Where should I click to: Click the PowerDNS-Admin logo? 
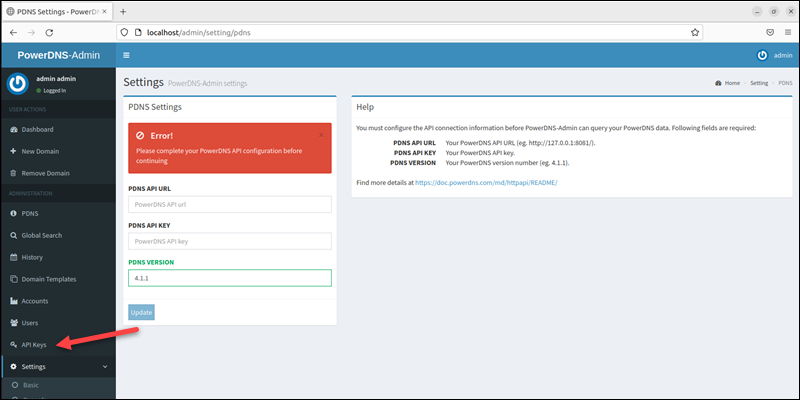(59, 56)
